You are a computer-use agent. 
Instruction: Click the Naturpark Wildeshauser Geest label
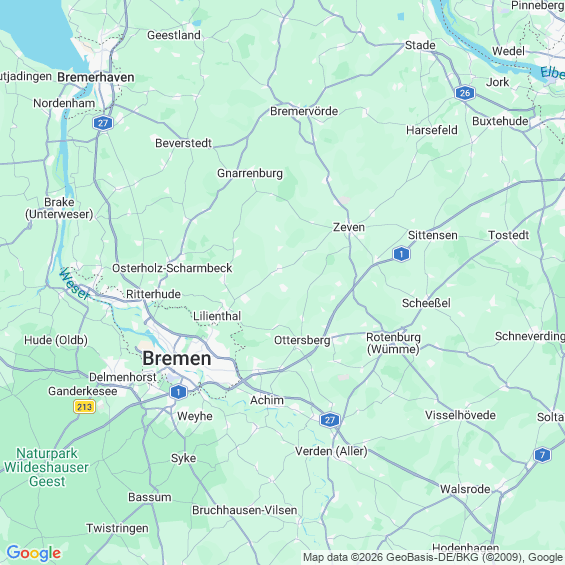46,467
